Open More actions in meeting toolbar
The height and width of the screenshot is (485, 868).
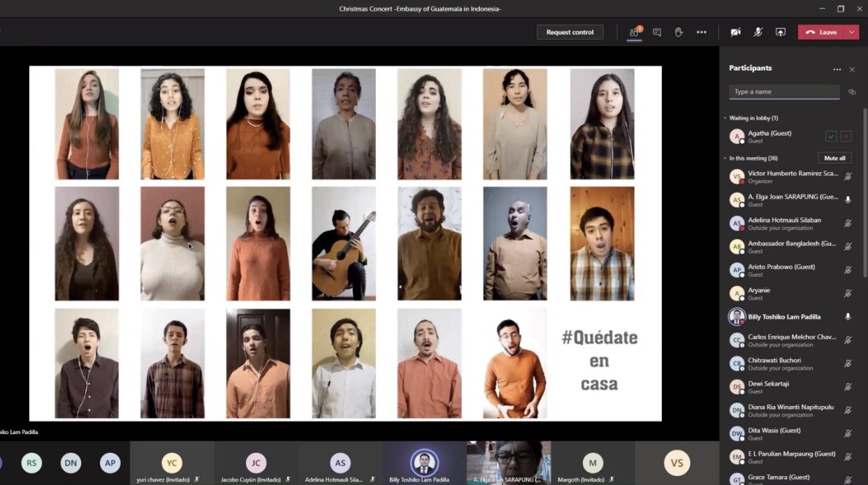tap(701, 32)
